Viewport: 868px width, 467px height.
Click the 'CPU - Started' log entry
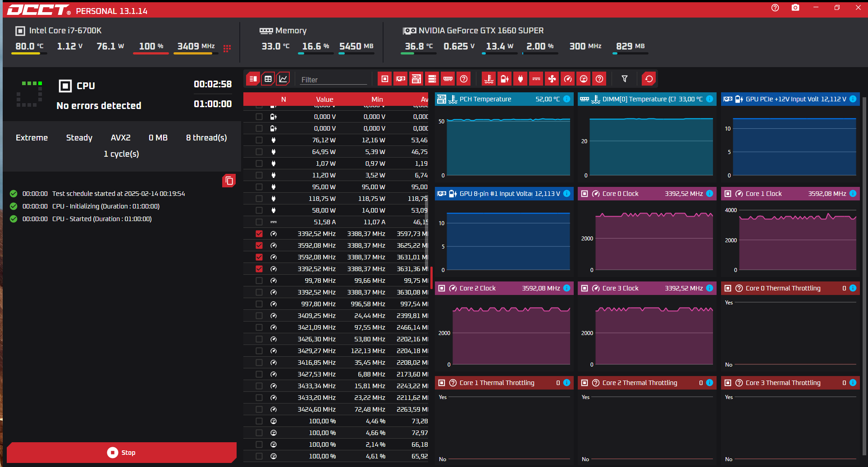tap(102, 219)
